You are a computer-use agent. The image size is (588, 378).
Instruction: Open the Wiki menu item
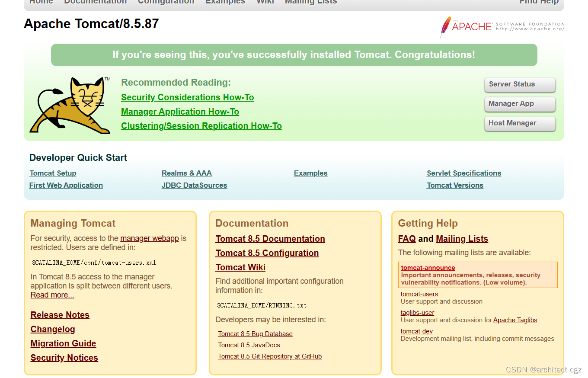click(x=265, y=2)
